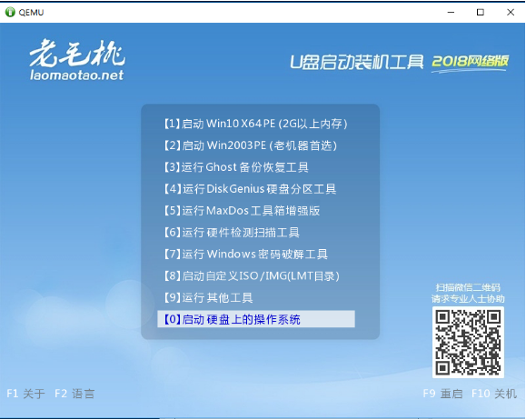Select option 8 custom ISO/IMG boot
The height and width of the screenshot is (420, 526).
click(252, 276)
